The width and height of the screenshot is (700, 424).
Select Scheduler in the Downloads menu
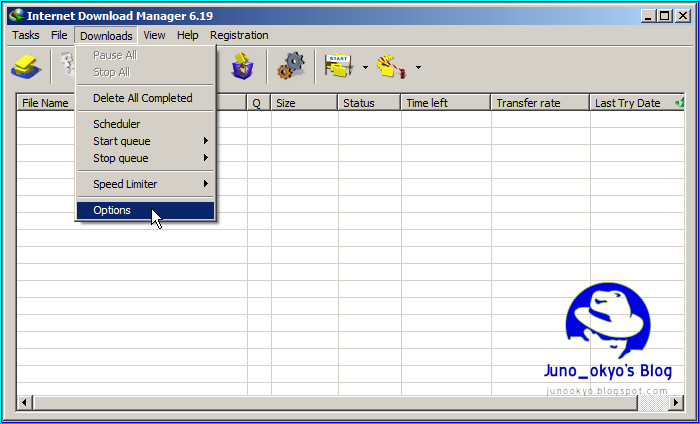click(146, 124)
